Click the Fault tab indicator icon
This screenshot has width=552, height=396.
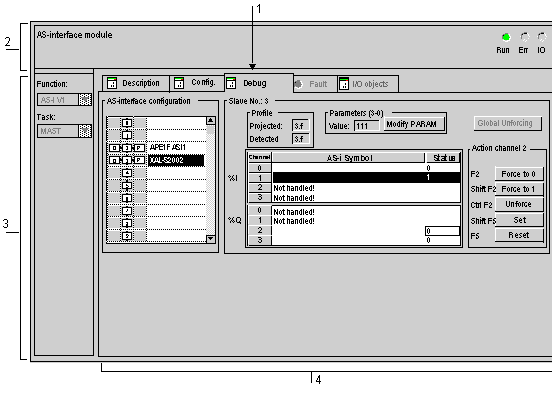point(298,84)
